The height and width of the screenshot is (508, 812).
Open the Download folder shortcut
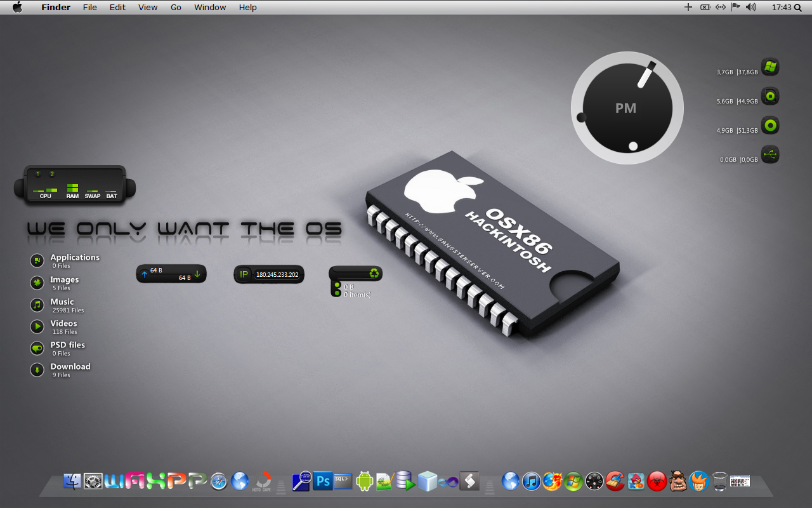coord(60,370)
